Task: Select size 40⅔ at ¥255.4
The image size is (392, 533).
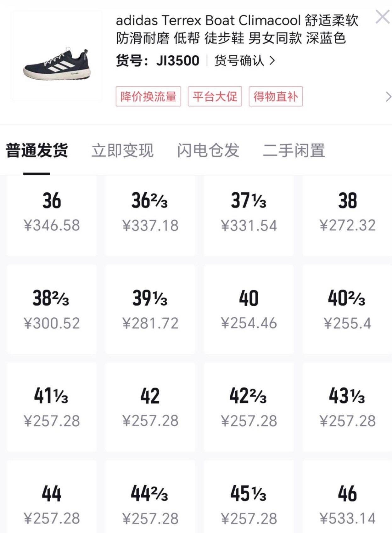Action: pyautogui.click(x=347, y=309)
